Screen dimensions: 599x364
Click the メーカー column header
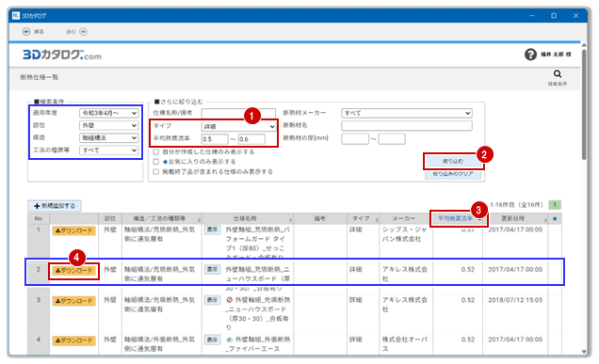pyautogui.click(x=406, y=218)
